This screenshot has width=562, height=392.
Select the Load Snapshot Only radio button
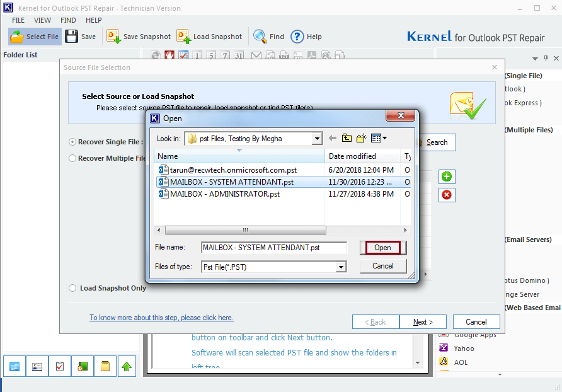click(x=72, y=288)
